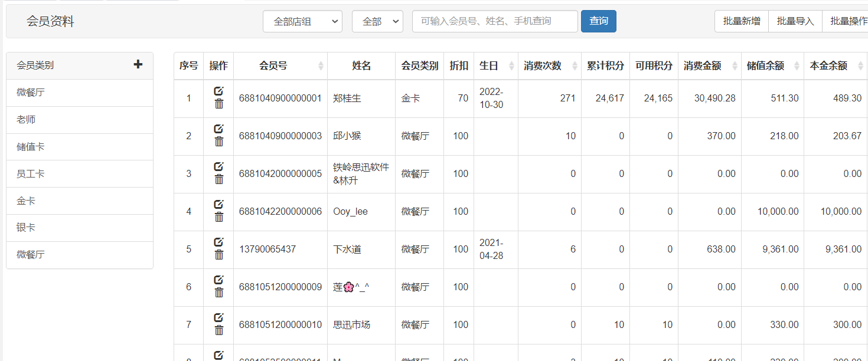Sort by 储值余额 column header arrows
This screenshot has height=361, width=868.
pos(797,66)
